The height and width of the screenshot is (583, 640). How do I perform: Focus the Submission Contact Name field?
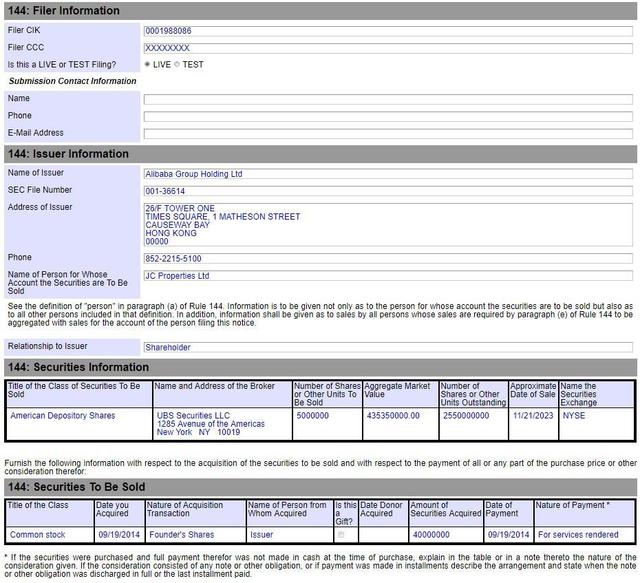(387, 99)
